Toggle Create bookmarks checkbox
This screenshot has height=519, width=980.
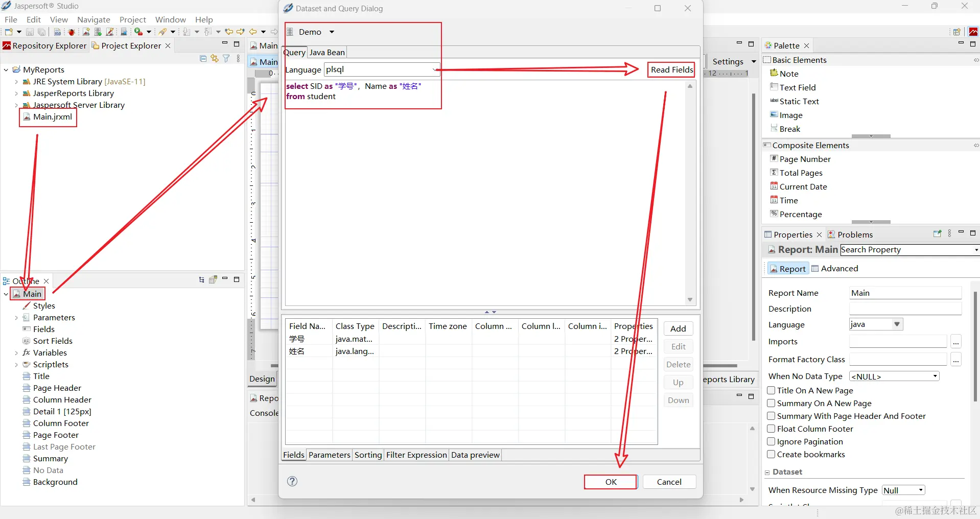tap(772, 454)
